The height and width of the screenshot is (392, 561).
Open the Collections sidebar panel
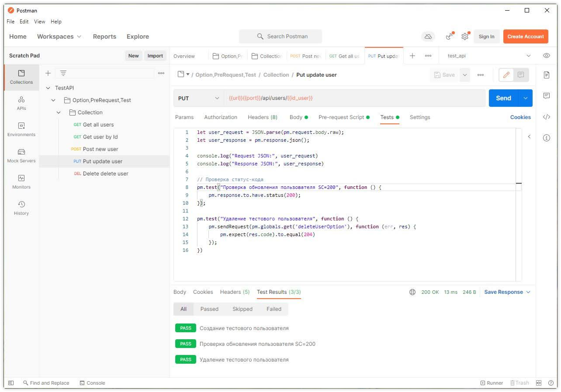point(21,77)
